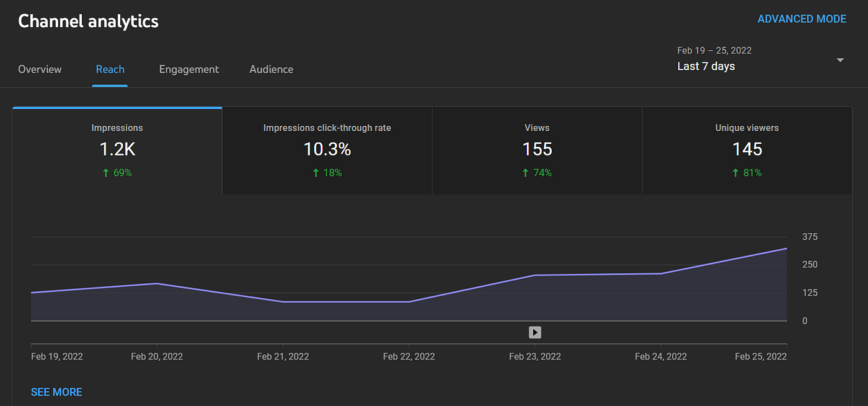The image size is (868, 406).
Task: Click the Feb 20, 2022 axis date label
Action: 157,356
